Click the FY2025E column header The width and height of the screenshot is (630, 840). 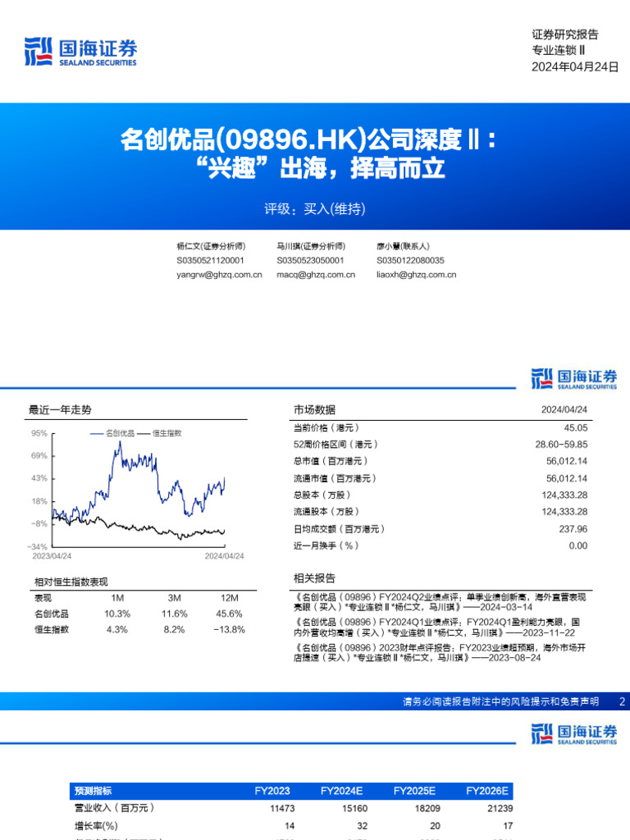414,792
